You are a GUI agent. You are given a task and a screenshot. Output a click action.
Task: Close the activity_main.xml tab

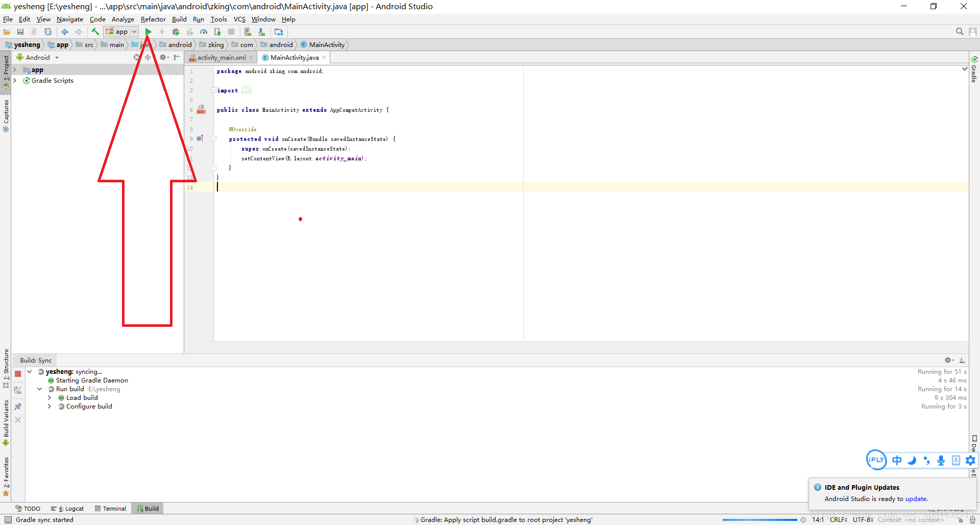251,58
